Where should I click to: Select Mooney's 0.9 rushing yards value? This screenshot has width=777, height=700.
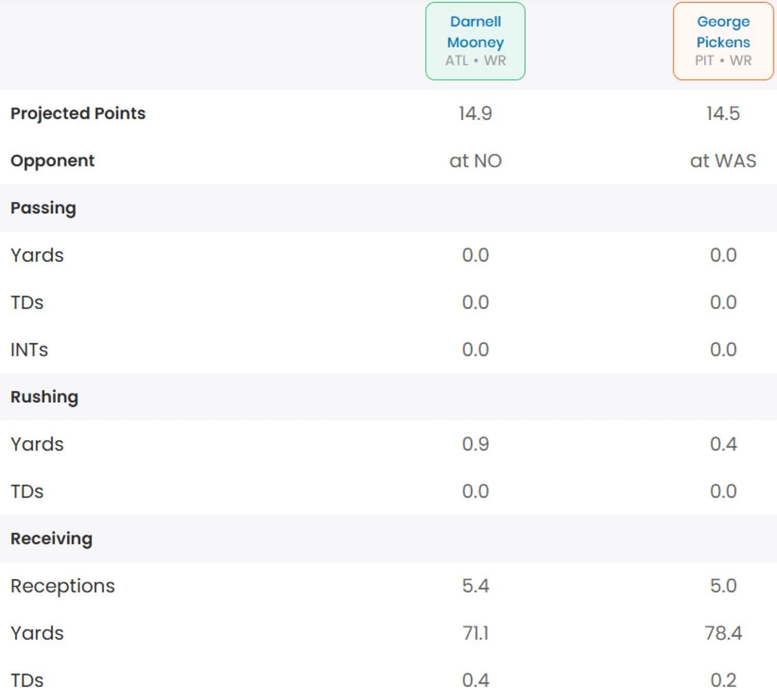tap(475, 444)
